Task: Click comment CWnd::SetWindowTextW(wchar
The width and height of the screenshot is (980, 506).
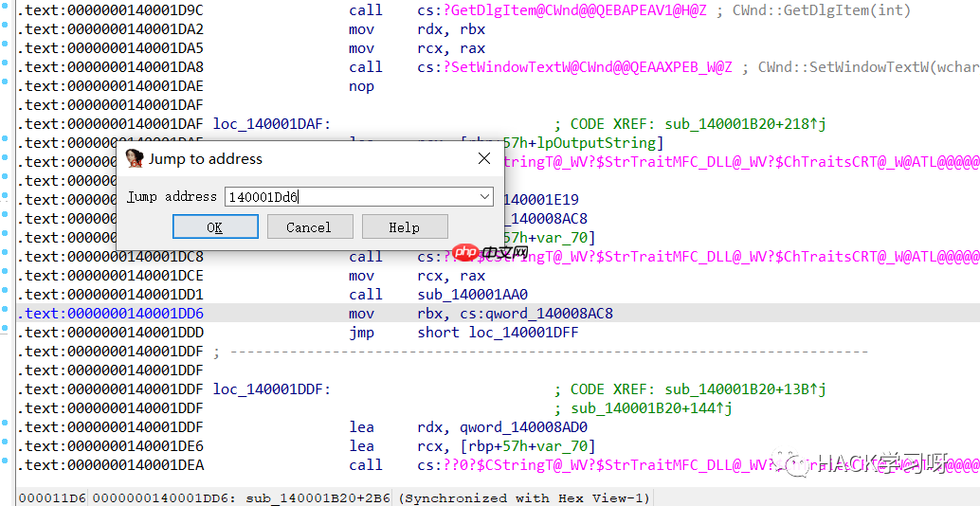Action: (x=869, y=67)
